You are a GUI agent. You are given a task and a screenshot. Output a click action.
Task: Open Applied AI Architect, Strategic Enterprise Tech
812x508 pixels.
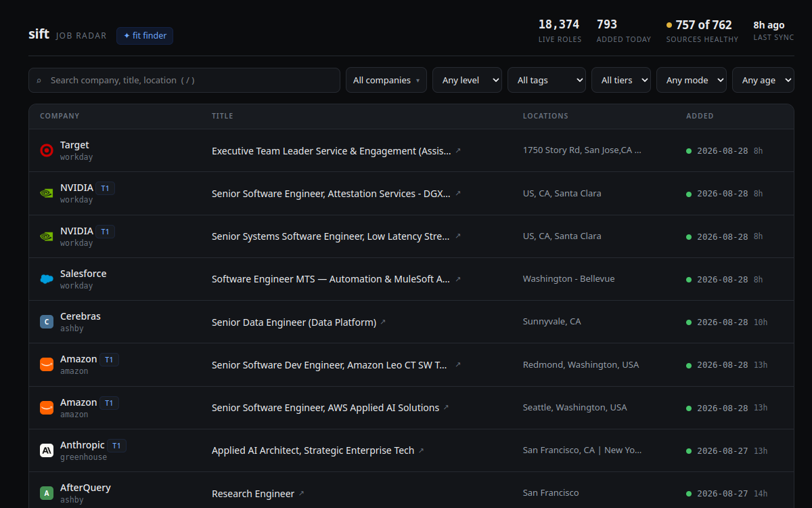(313, 450)
